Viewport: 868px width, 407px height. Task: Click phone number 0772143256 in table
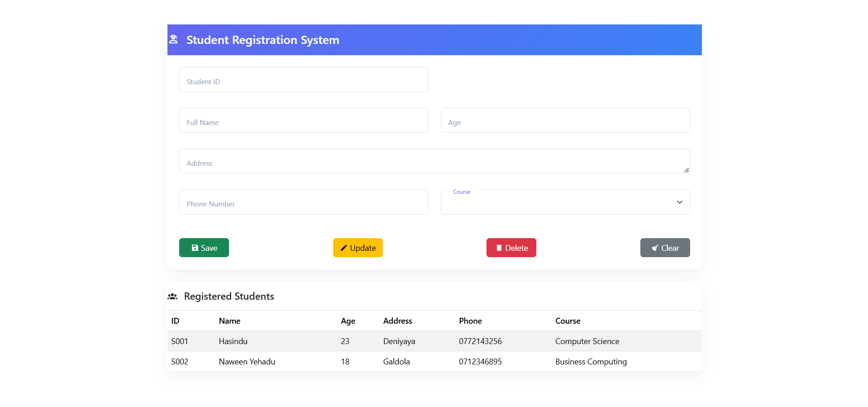[480, 341]
